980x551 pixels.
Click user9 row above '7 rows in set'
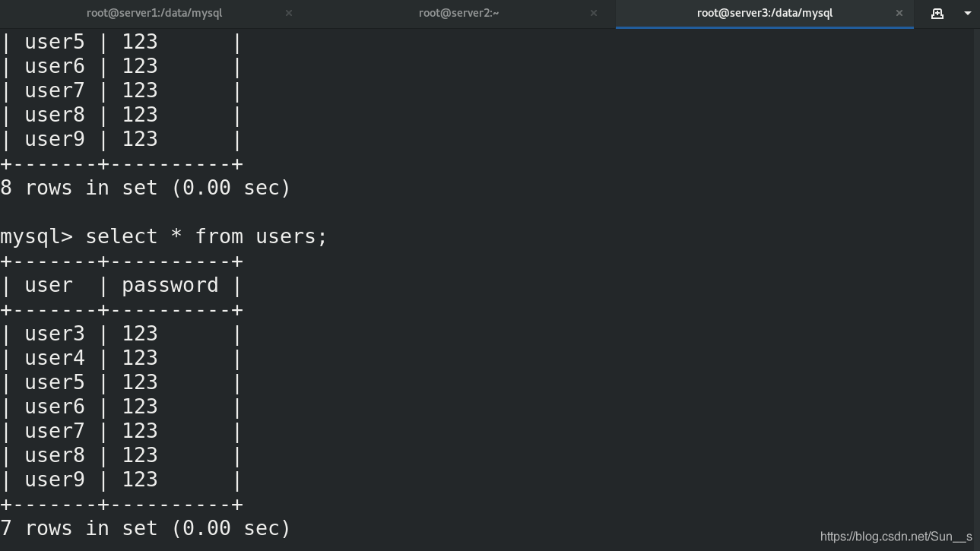click(122, 480)
